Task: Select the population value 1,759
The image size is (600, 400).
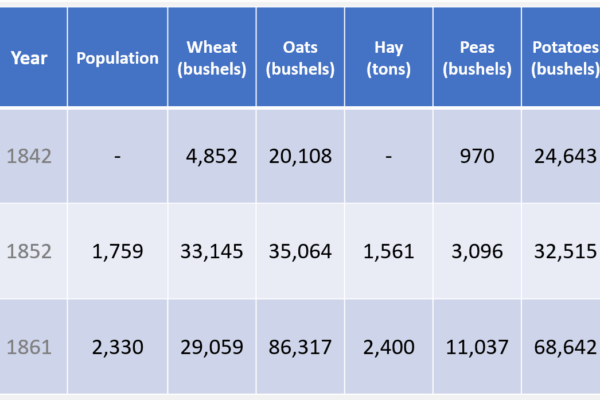Action: coord(117,252)
